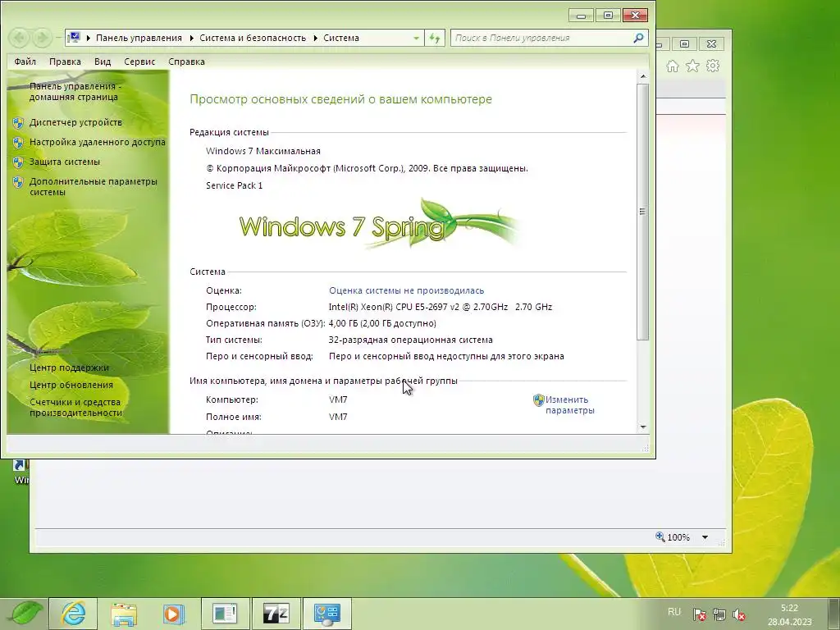The image size is (840, 630).
Task: Click the Windows 7 Максимальная edition text
Action: coord(263,151)
